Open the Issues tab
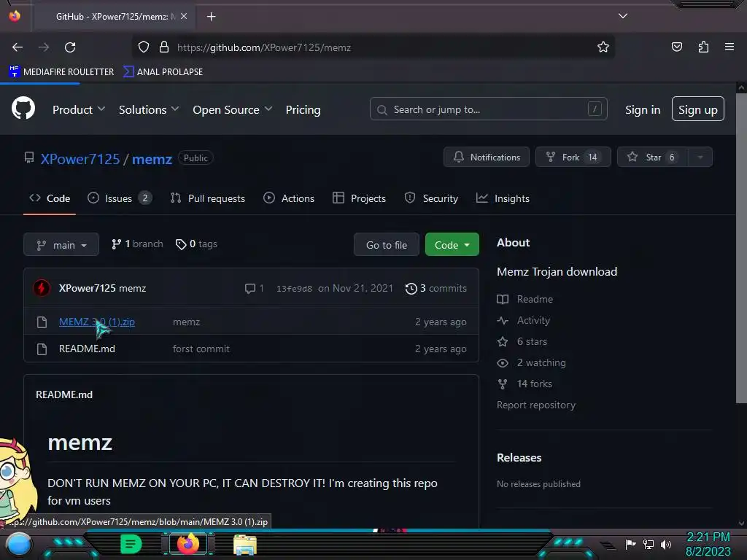This screenshot has height=560, width=747. (120, 198)
